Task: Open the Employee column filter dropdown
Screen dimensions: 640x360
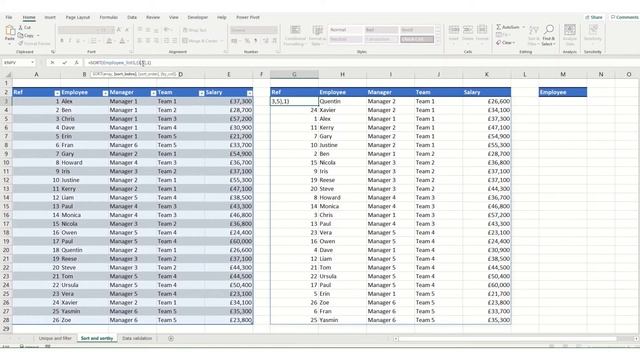Action: pos(105,93)
